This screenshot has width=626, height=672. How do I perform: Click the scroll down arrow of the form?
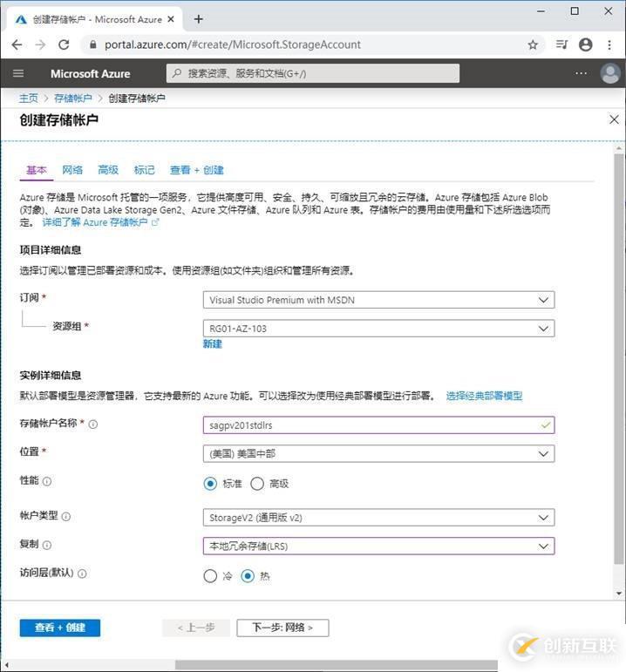click(x=619, y=594)
